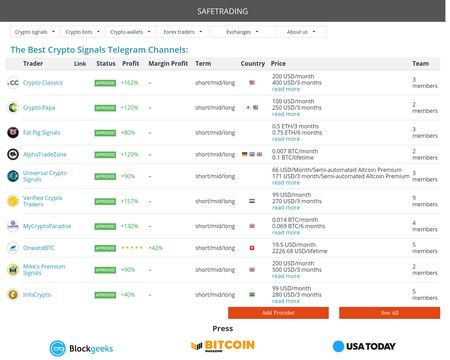Click the Profit column header
The width and height of the screenshot is (450, 360).
point(131,63)
